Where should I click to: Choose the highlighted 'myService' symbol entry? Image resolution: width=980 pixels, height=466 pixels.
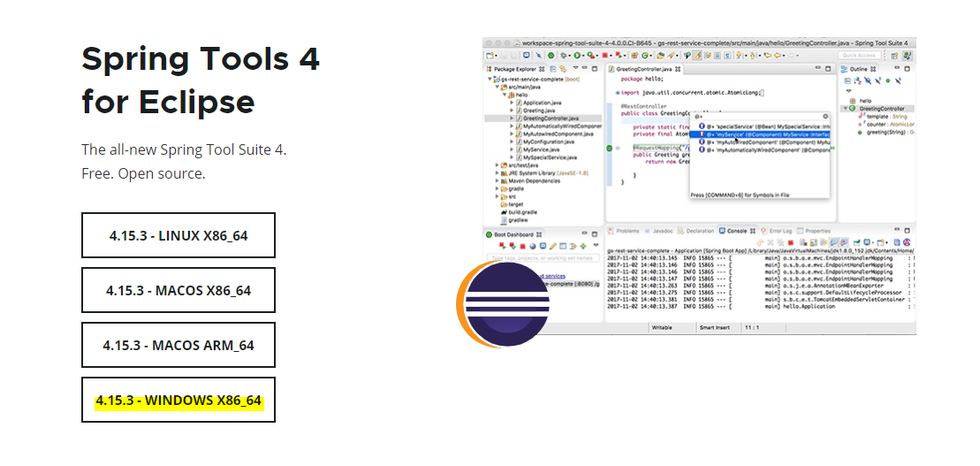tap(761, 134)
